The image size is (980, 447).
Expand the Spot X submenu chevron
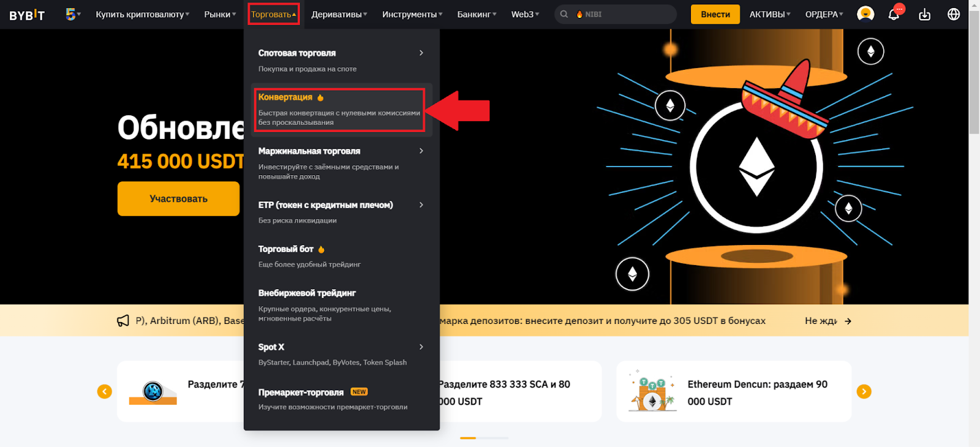point(421,347)
